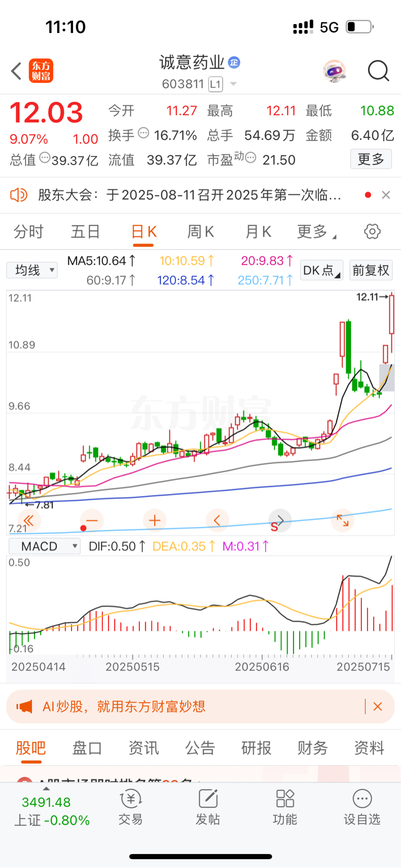Expand 更多 chart period options
Viewport: 401px width, 868px height.
pyautogui.click(x=316, y=232)
